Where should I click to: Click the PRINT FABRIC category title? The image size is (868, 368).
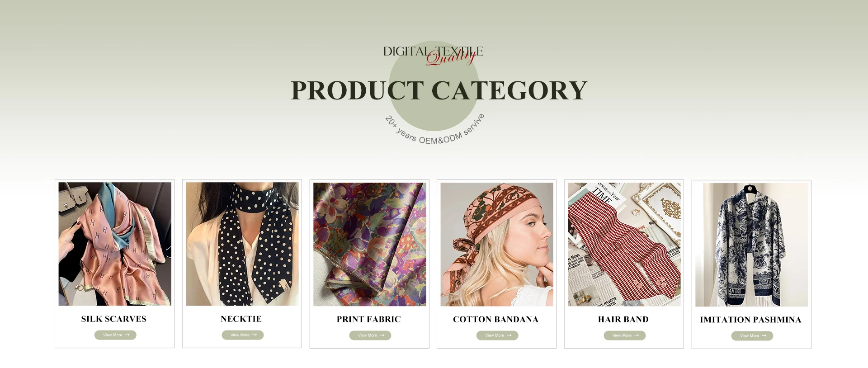[x=369, y=320]
